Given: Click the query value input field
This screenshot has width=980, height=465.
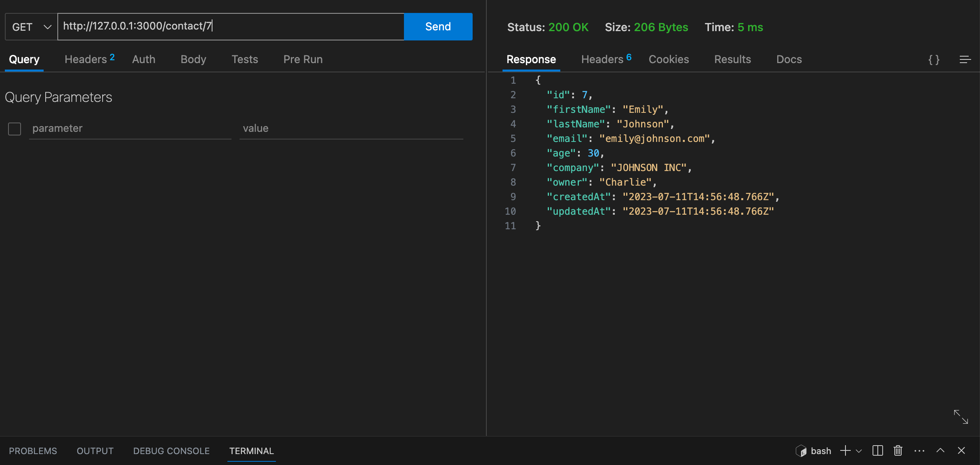Looking at the screenshot, I should click(351, 129).
